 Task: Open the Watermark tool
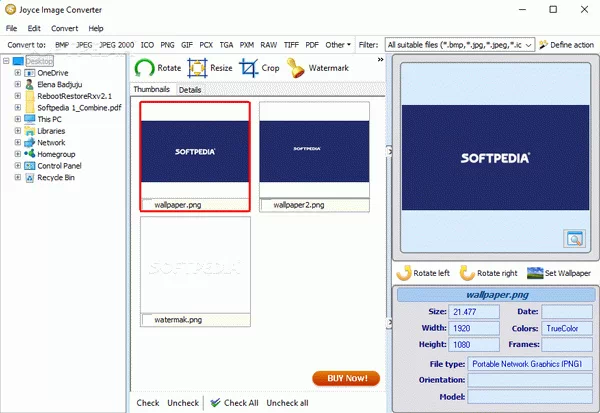296,68
